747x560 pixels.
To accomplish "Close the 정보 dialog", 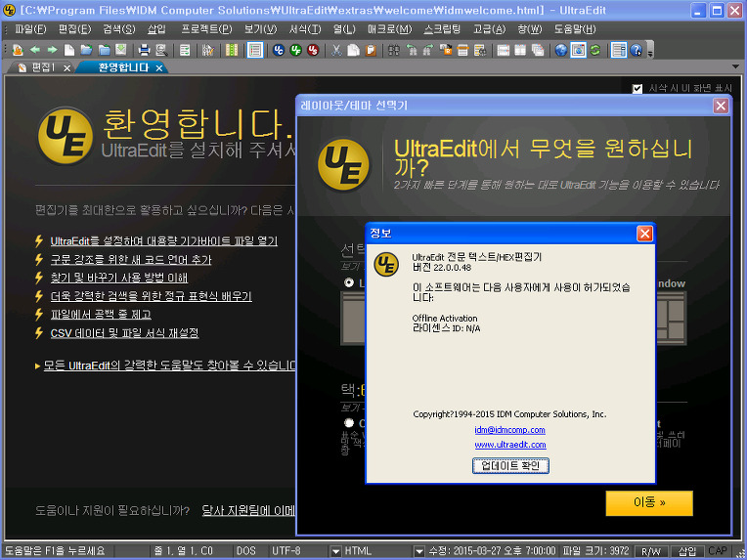I will [x=644, y=234].
